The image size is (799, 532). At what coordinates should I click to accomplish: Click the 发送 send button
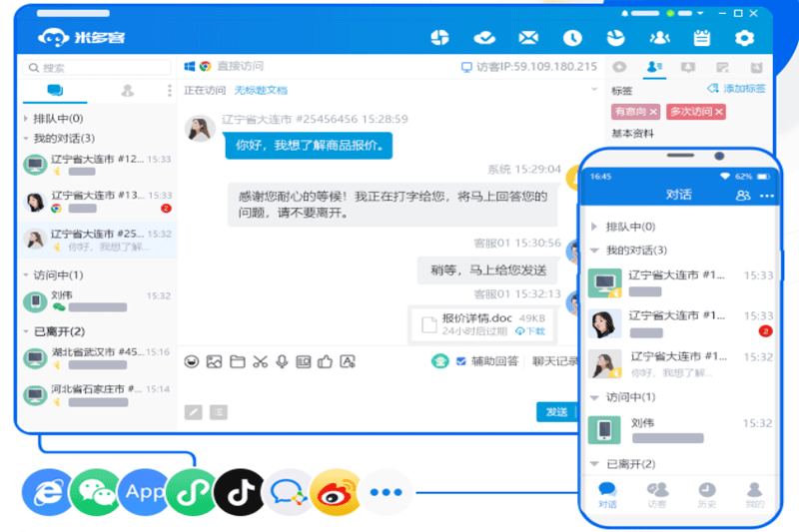click(556, 412)
